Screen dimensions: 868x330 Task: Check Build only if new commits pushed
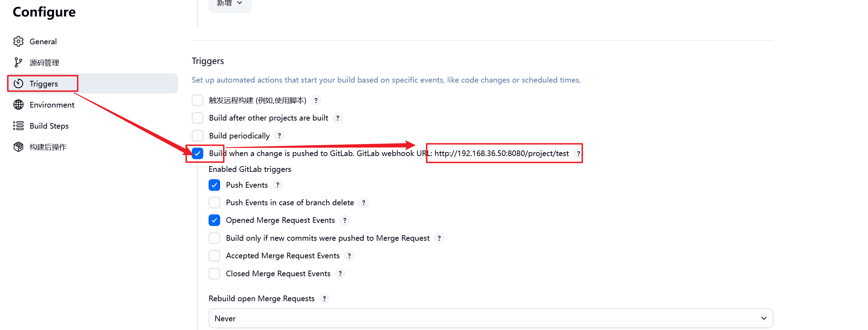click(x=215, y=238)
